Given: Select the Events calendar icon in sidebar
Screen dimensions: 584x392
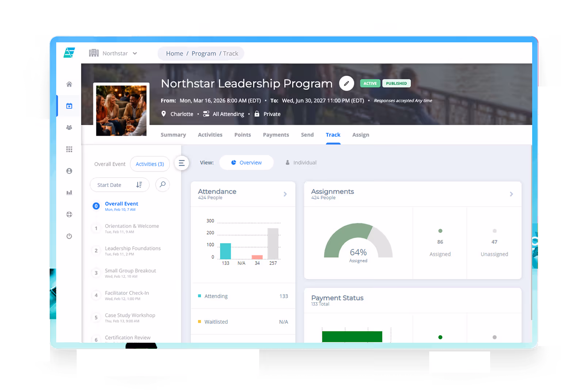Looking at the screenshot, I should 69,106.
